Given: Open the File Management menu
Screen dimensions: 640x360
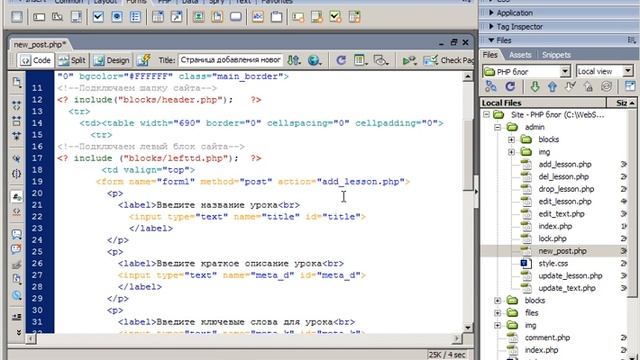Looking at the screenshot, I should (294, 60).
